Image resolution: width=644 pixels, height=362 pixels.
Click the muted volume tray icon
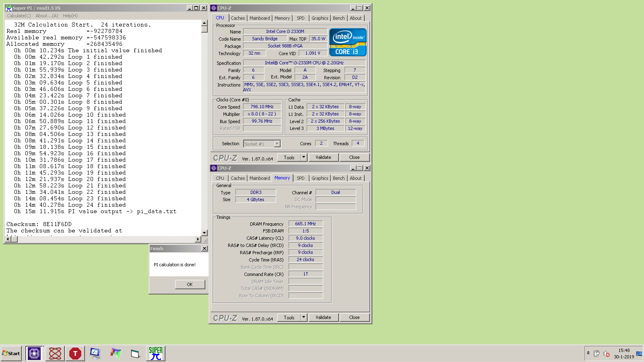point(606,354)
